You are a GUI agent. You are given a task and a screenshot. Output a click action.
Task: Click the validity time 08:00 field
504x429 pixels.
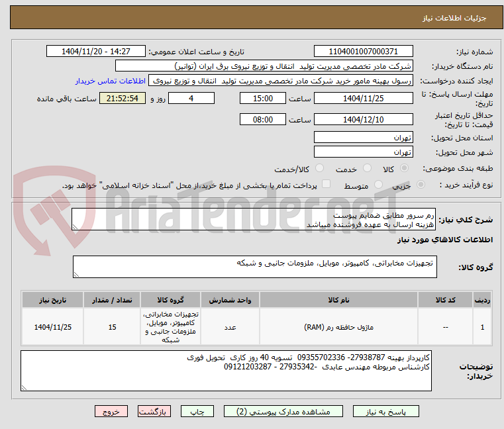click(x=263, y=120)
